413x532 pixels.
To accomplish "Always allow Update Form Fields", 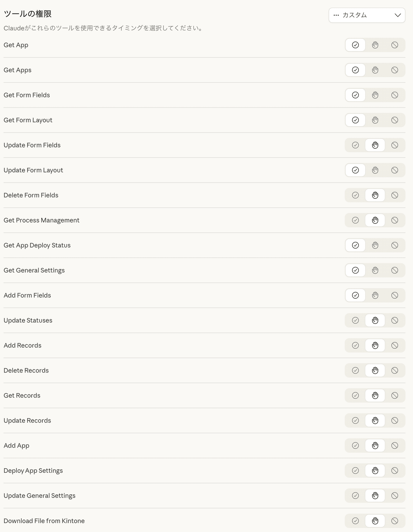I will point(355,145).
